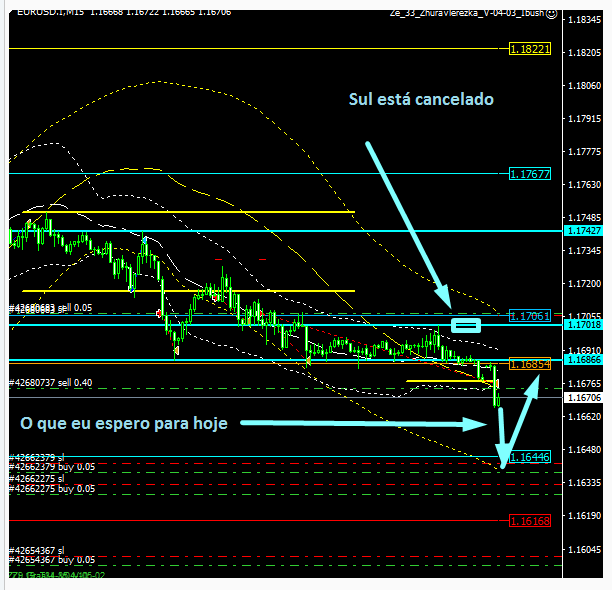Click the 1.16446 price label

529,456
